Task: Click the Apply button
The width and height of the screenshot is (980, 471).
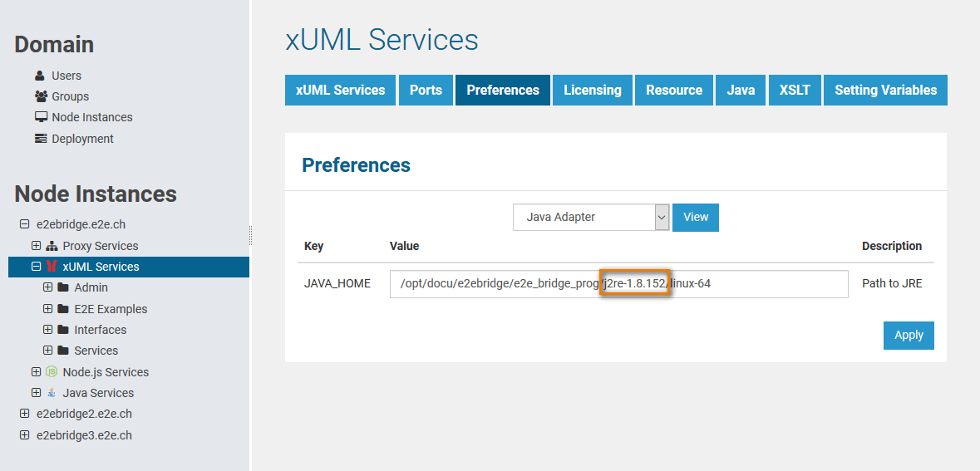Action: tap(909, 336)
